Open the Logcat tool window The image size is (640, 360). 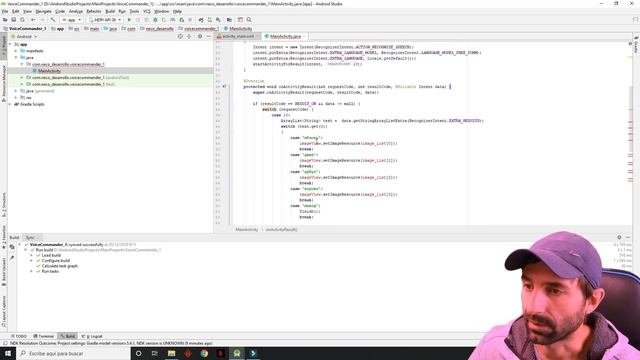coord(92,336)
